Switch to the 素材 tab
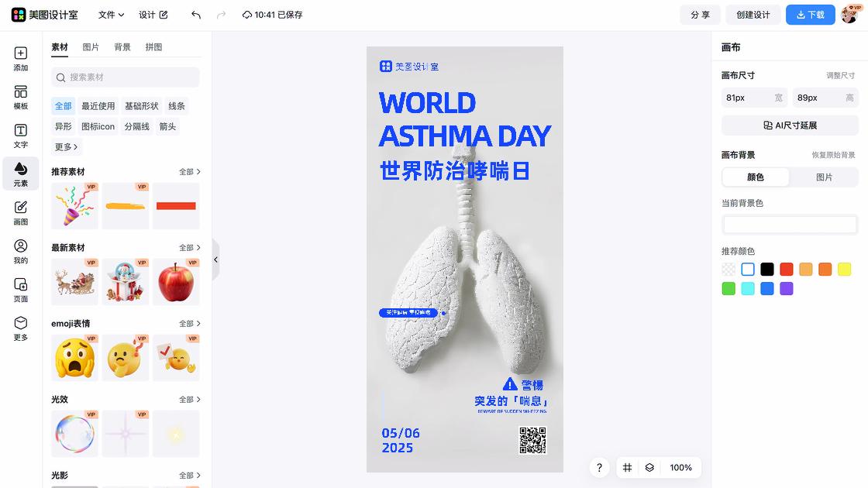The width and height of the screenshot is (868, 488). click(59, 47)
